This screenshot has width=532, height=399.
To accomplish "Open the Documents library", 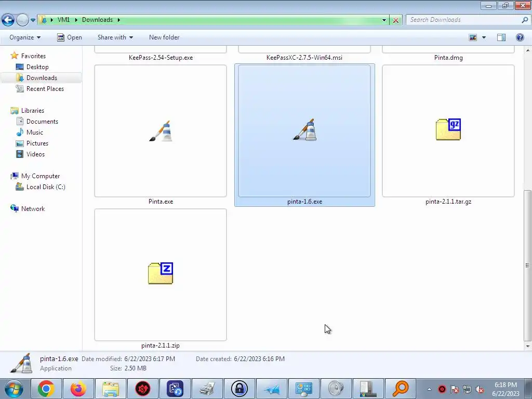I will (x=42, y=122).
